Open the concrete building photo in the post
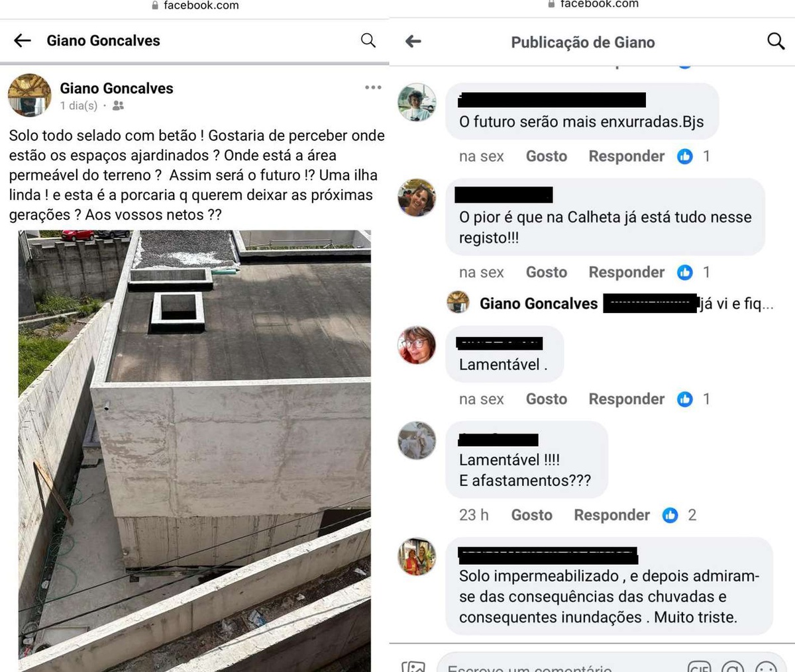 coord(195,451)
